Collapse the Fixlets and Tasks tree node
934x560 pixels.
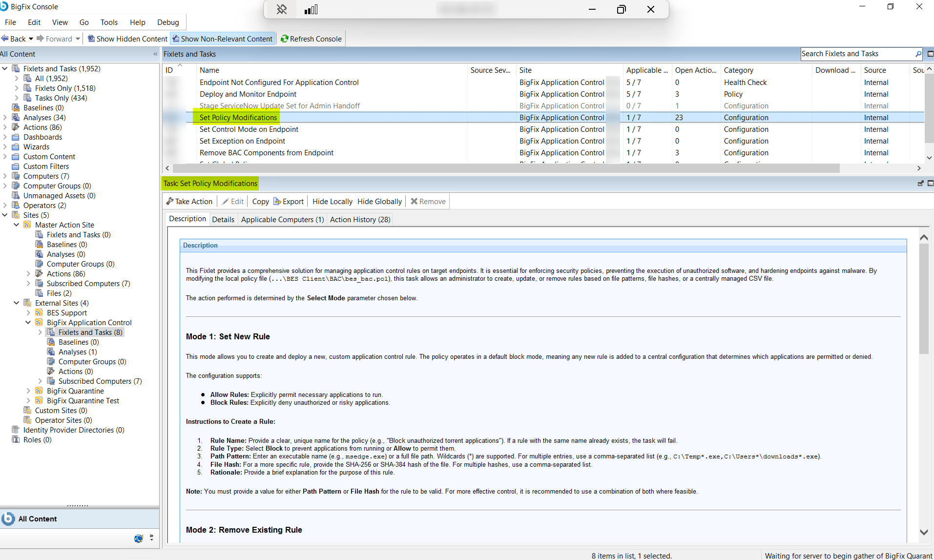5,69
